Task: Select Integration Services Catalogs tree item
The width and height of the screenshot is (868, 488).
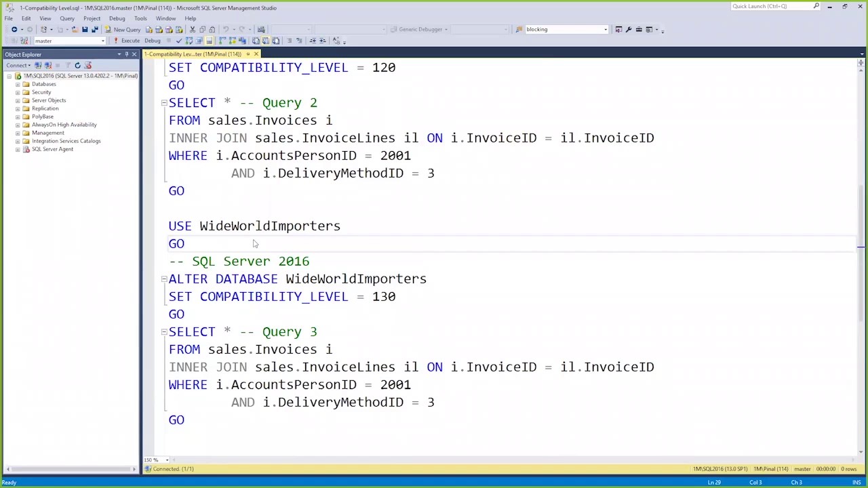Action: pos(66,141)
